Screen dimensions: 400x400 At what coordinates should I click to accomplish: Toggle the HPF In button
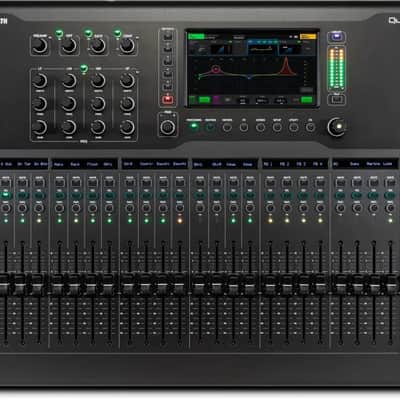[59, 34]
